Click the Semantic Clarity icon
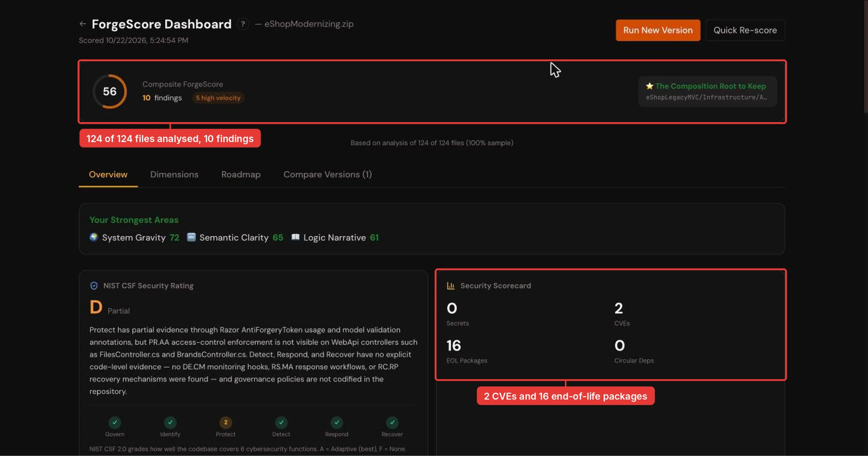 tap(192, 237)
